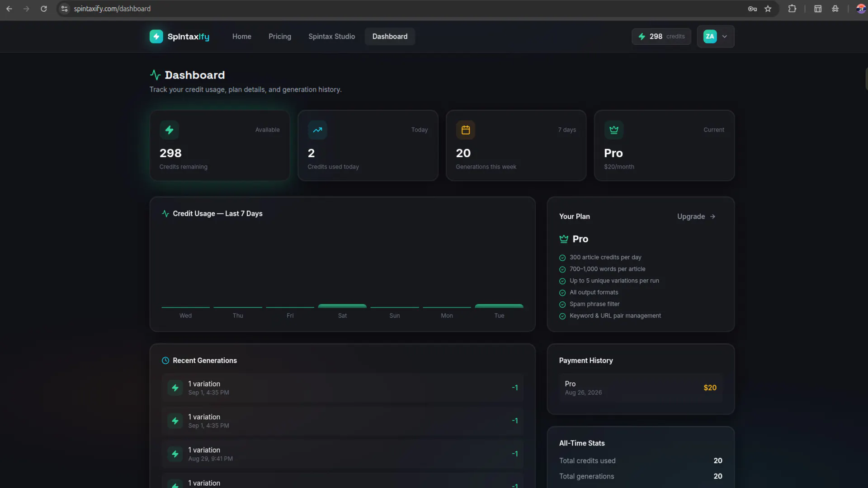Click the Generations this week card

516,145
